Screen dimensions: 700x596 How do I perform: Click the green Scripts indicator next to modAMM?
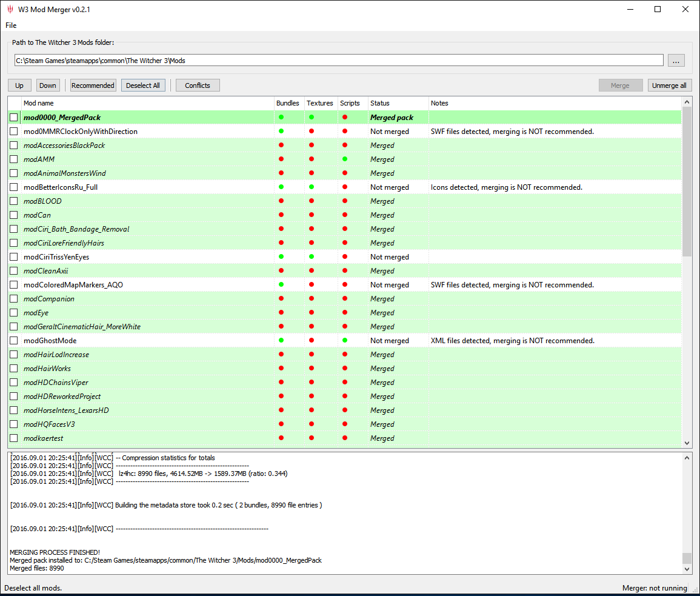pos(344,159)
